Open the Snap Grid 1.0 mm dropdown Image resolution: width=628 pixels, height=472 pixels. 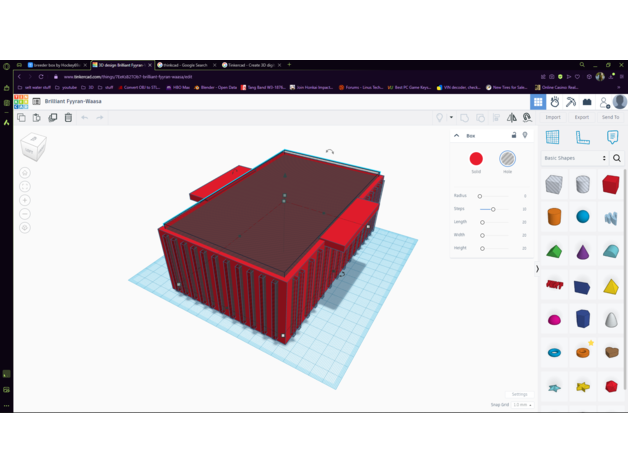[522, 404]
